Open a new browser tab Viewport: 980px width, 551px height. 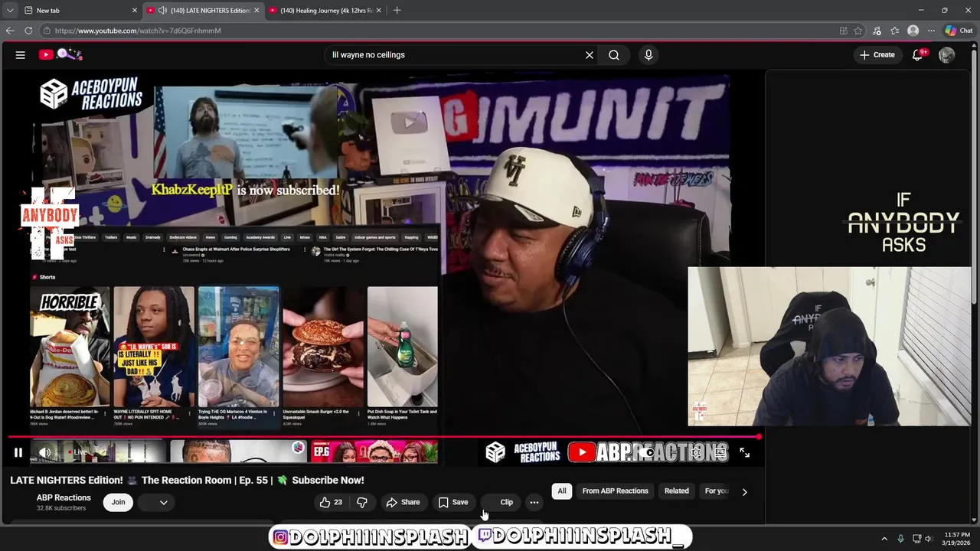397,11
